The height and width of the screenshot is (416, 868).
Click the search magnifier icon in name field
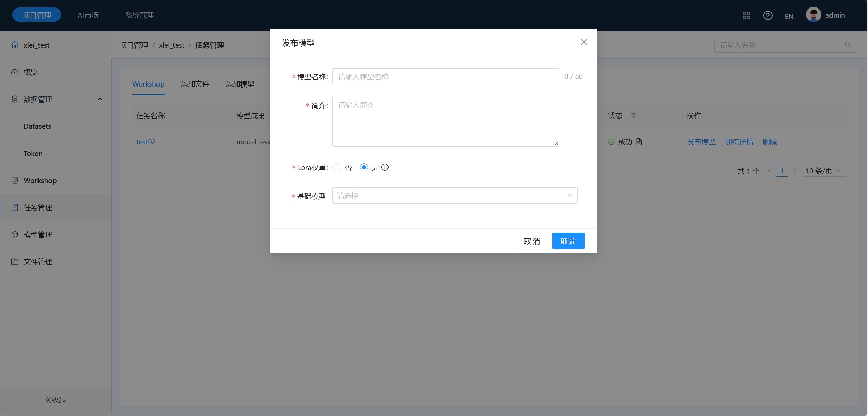(848, 45)
